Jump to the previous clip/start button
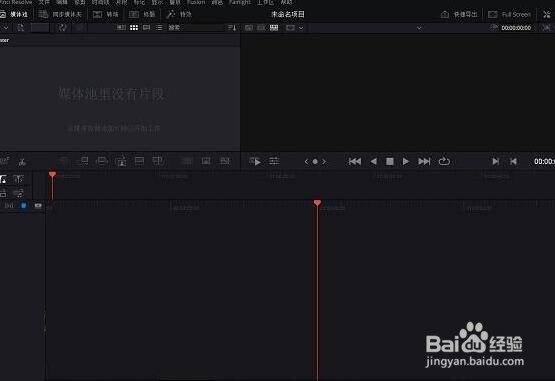This screenshot has width=555, height=381. [355, 161]
